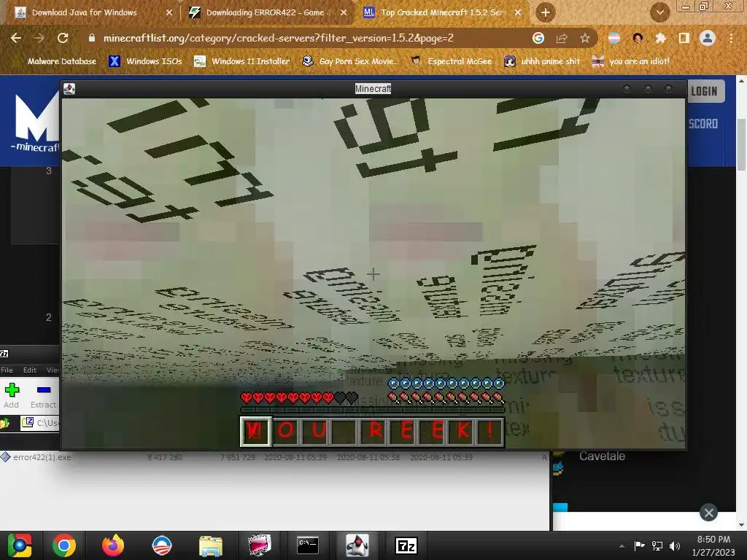The width and height of the screenshot is (747, 560).
Task: Open the Extensions puzzle icon
Action: coord(660,38)
